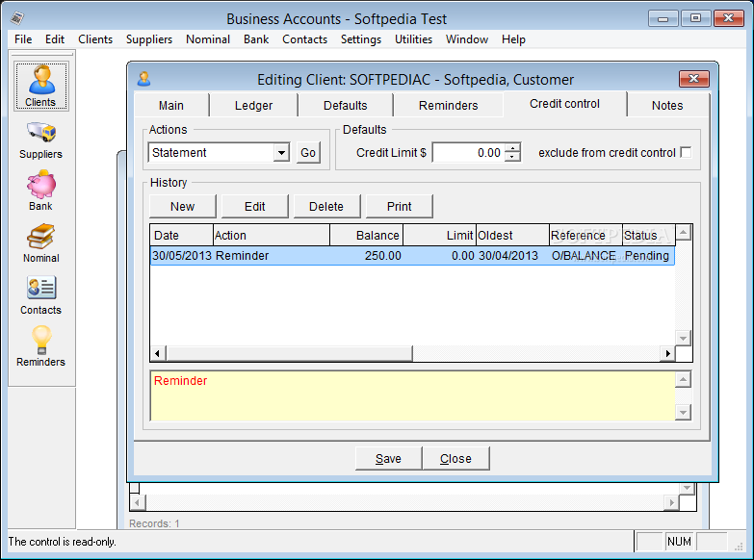The image size is (754, 560).
Task: Sort history by Action column header
Action: point(272,235)
